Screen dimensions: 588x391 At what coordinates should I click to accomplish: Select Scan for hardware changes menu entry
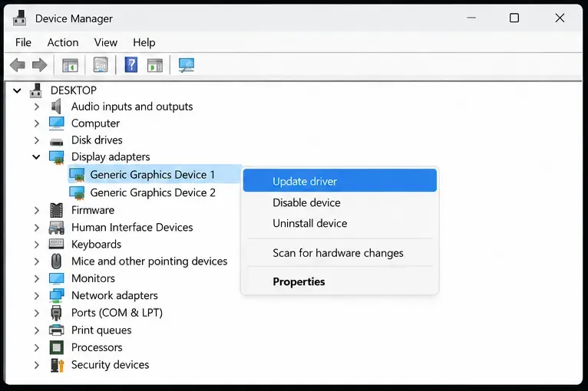[x=340, y=253]
